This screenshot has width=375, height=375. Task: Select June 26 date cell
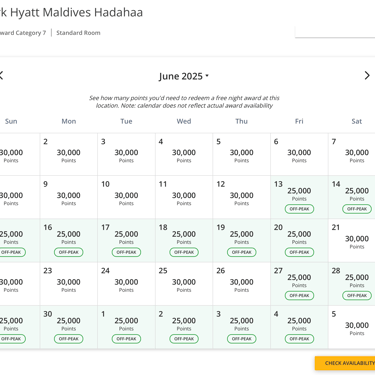click(x=242, y=284)
